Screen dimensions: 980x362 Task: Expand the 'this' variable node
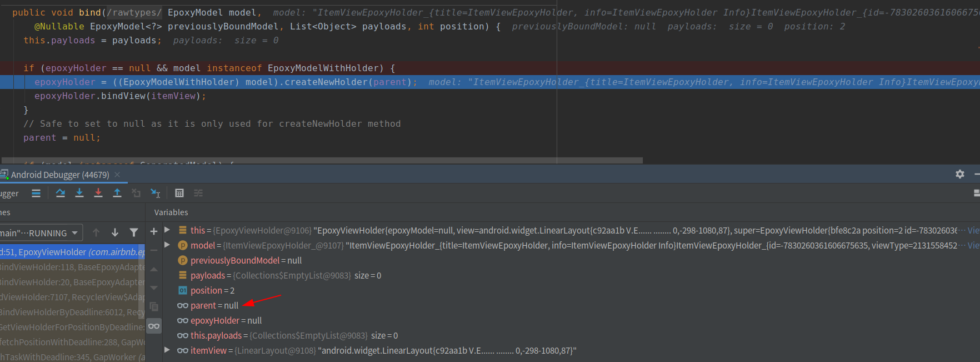pos(167,230)
